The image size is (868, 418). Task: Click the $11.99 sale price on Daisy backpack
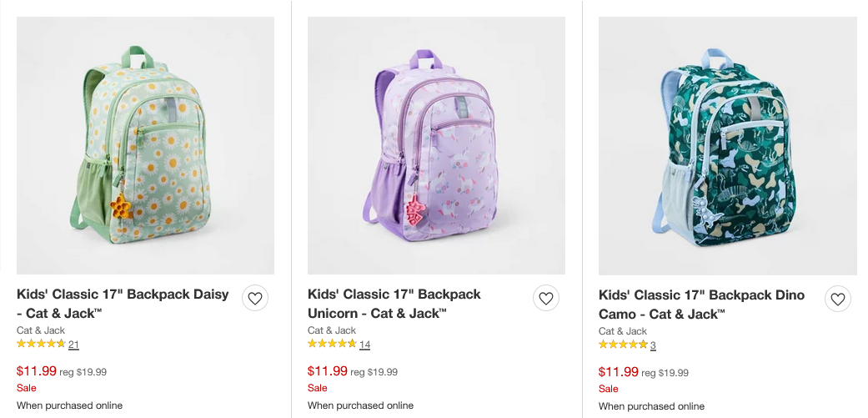[36, 371]
